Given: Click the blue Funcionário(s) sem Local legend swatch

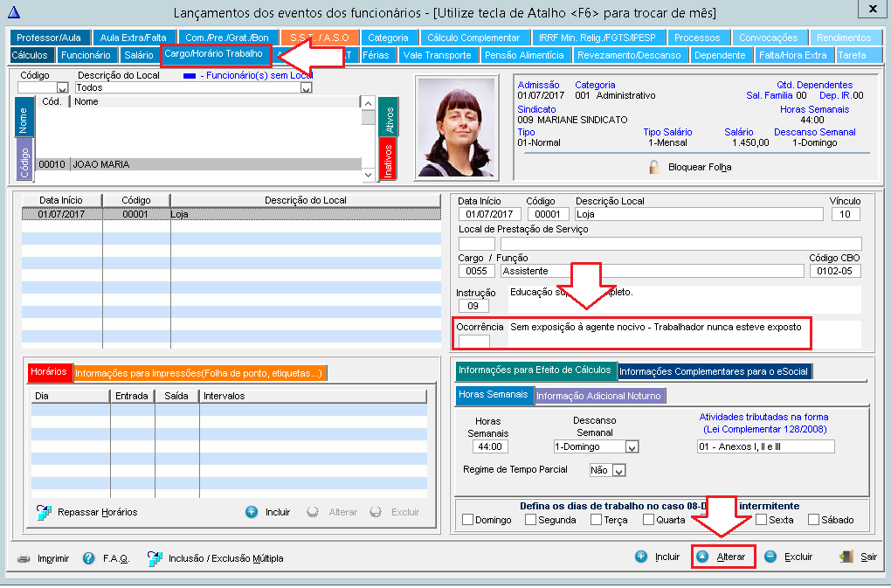Looking at the screenshot, I should (190, 75).
